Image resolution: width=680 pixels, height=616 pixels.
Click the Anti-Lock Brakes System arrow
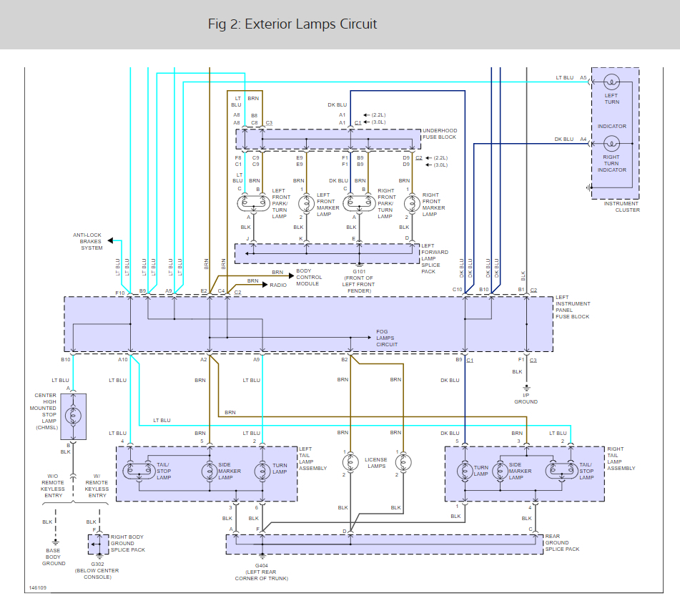(111, 240)
